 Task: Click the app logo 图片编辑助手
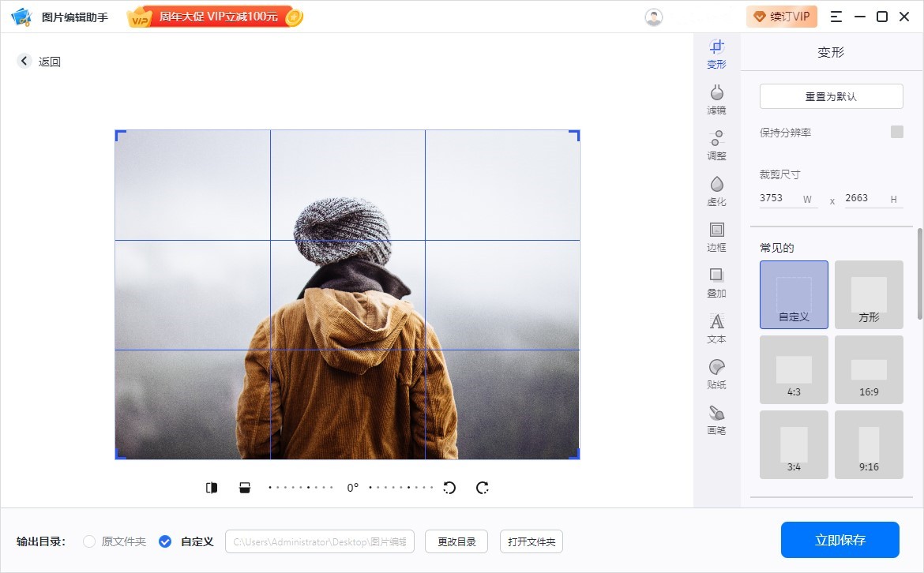[21, 17]
